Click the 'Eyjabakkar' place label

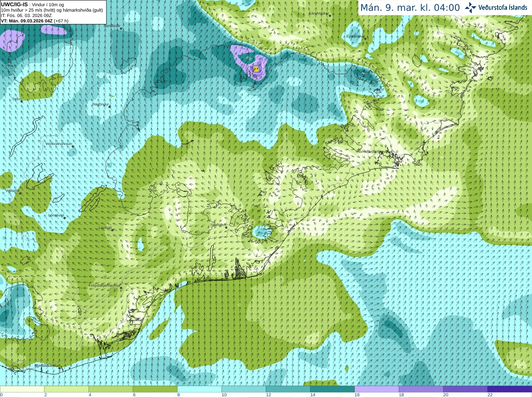click(356, 36)
